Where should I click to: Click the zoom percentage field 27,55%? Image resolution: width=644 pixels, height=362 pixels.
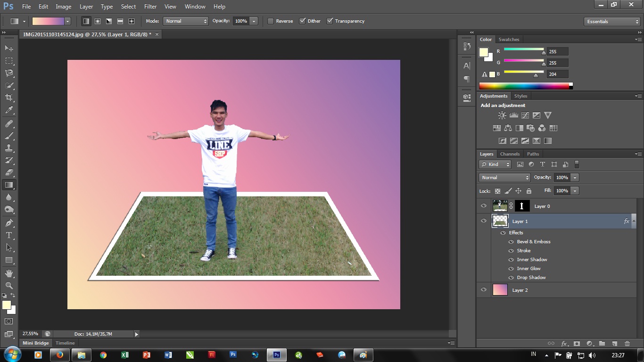click(x=31, y=334)
